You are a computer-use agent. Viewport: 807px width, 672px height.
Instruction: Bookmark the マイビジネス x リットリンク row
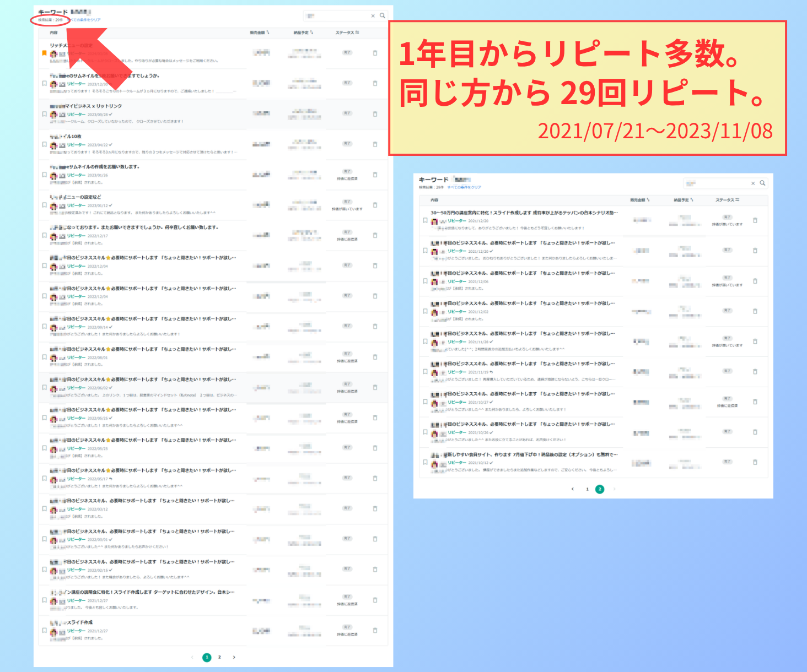[45, 114]
